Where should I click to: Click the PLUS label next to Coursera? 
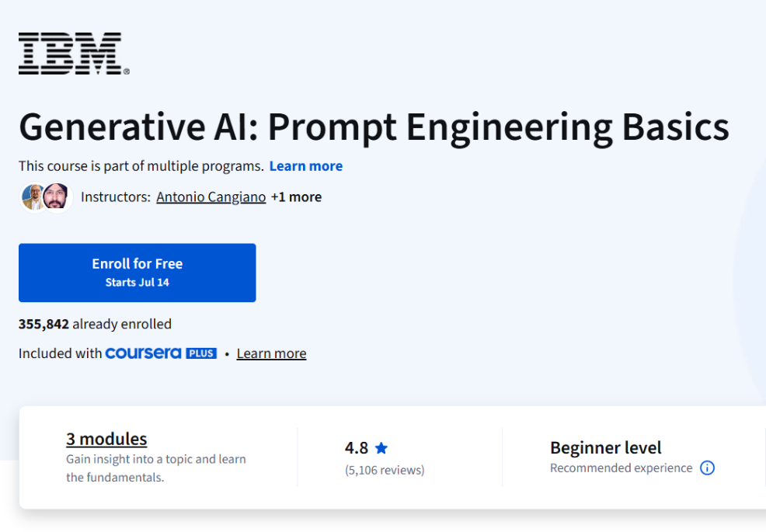pos(200,353)
